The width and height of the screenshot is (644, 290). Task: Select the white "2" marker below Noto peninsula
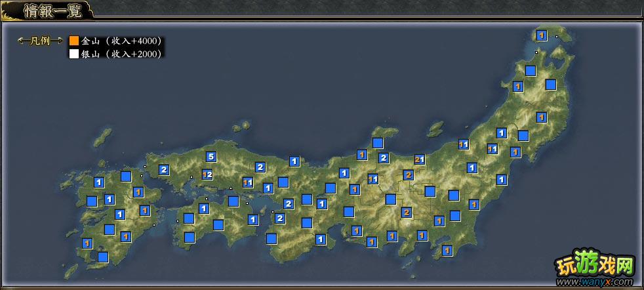(x=384, y=157)
